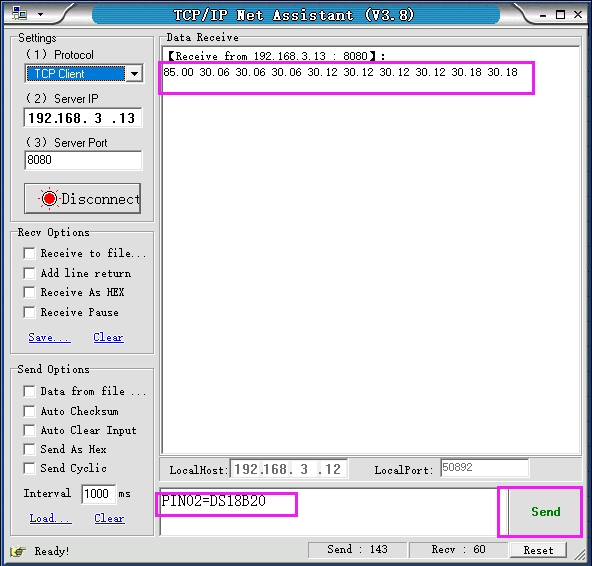This screenshot has width=592, height=566.
Task: Click the Save link in Recv Options
Action: (x=49, y=337)
